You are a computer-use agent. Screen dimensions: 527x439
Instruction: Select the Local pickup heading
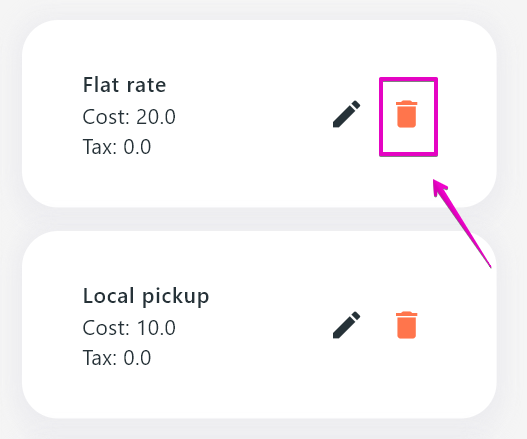pyautogui.click(x=146, y=296)
